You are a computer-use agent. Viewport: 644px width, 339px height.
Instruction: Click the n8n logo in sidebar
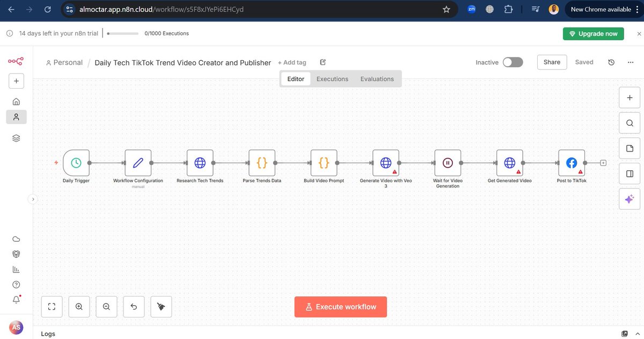(x=16, y=62)
